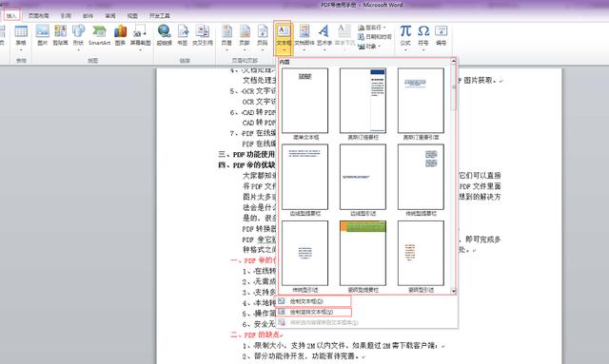Insert a SmartArt graphic
The image size is (609, 364).
[x=99, y=35]
